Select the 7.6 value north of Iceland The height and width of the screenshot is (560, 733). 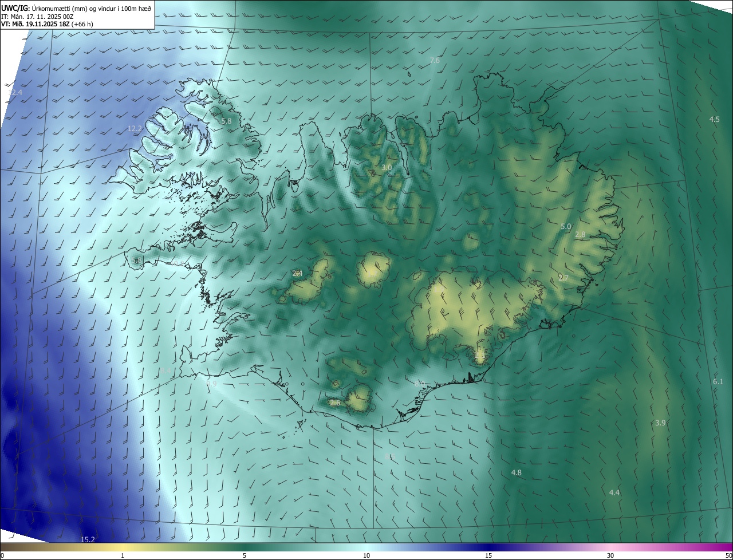tap(435, 60)
